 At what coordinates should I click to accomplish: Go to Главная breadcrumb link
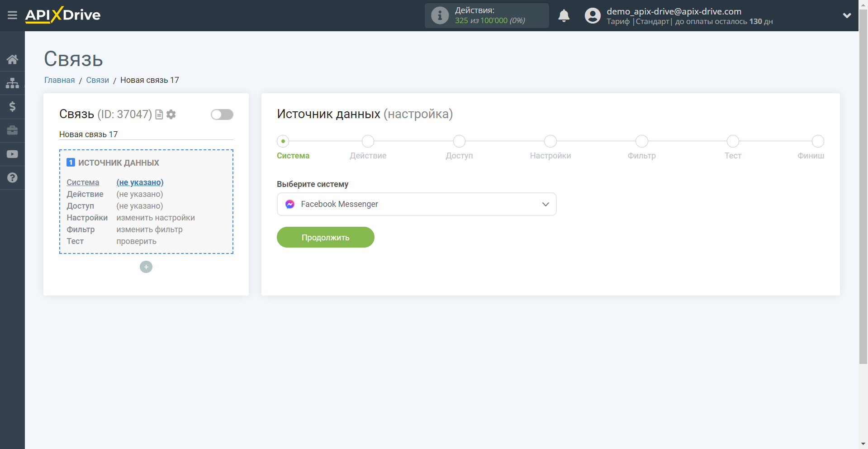(60, 80)
